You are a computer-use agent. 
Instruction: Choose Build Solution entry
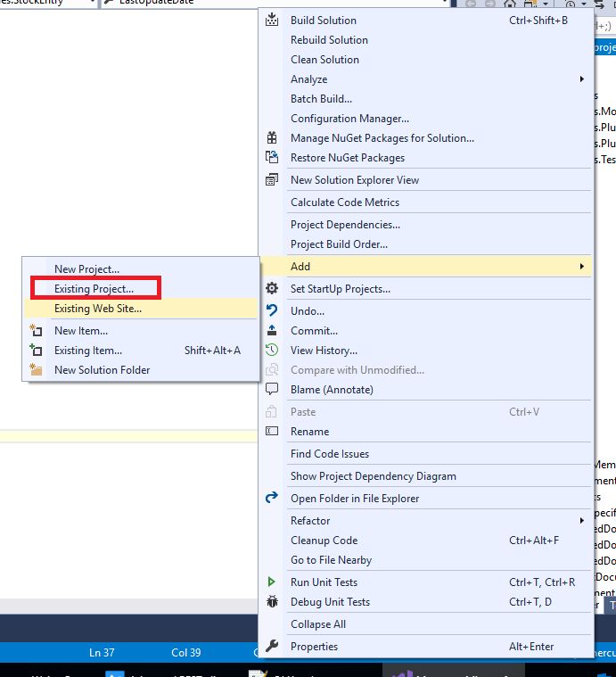(x=324, y=21)
